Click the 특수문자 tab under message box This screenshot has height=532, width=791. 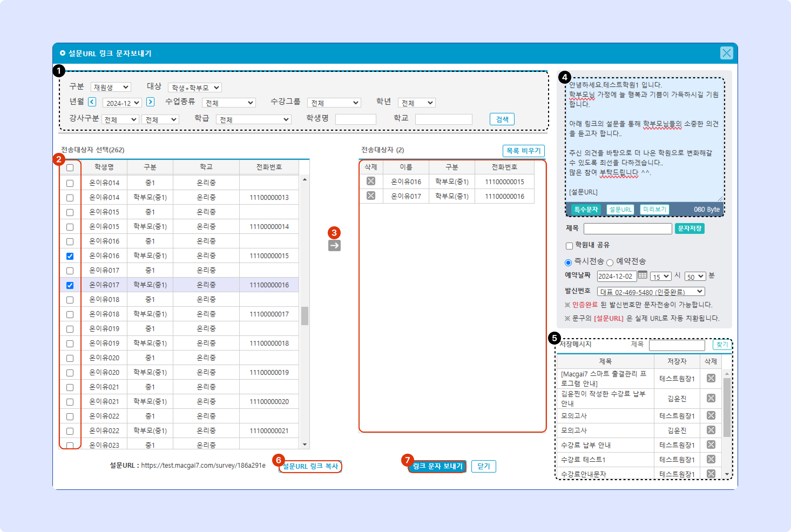tap(586, 209)
